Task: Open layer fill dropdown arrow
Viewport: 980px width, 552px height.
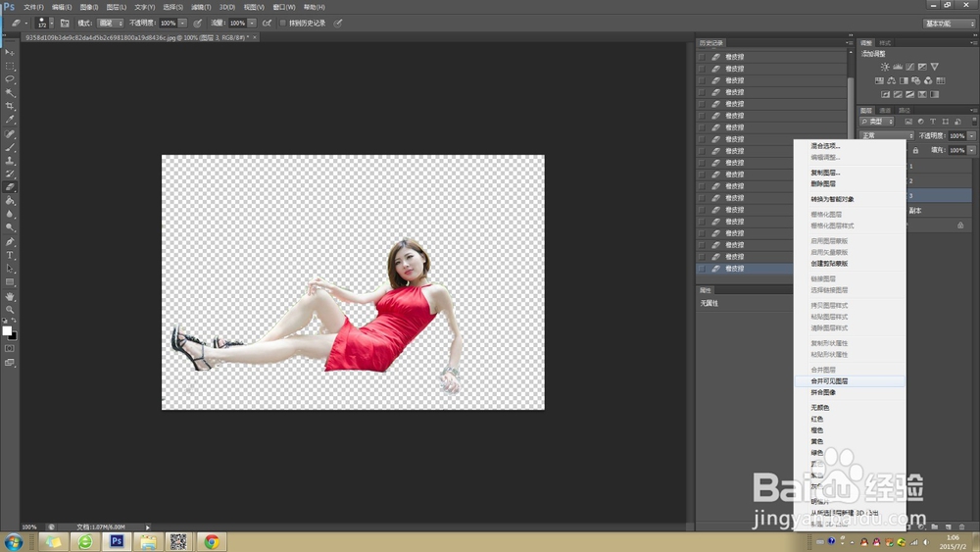Action: point(971,150)
